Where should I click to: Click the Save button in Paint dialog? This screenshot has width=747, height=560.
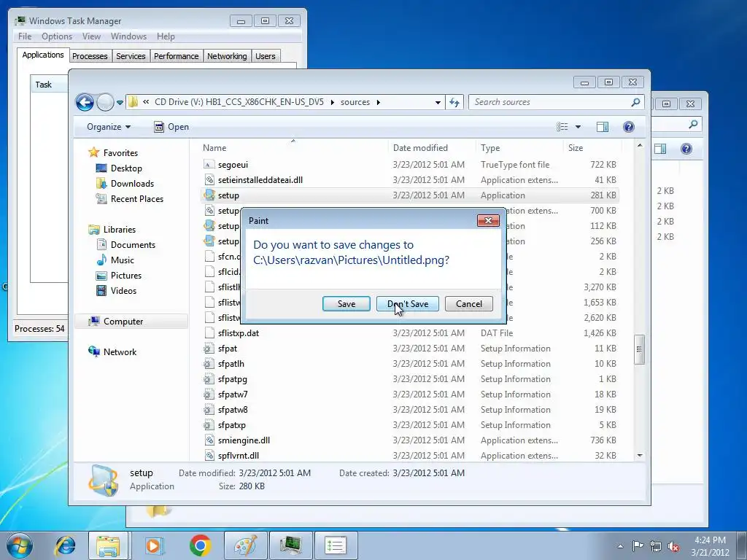[x=347, y=304]
